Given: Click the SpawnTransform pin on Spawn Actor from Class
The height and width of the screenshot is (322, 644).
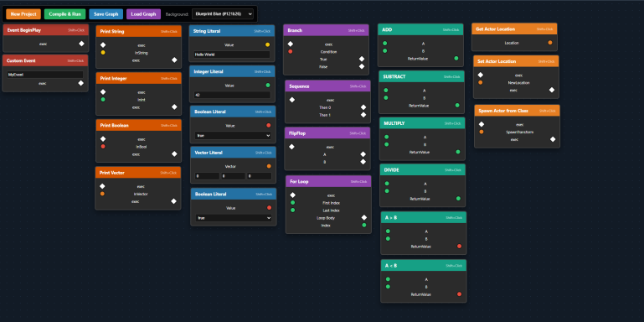Looking at the screenshot, I should (482, 132).
